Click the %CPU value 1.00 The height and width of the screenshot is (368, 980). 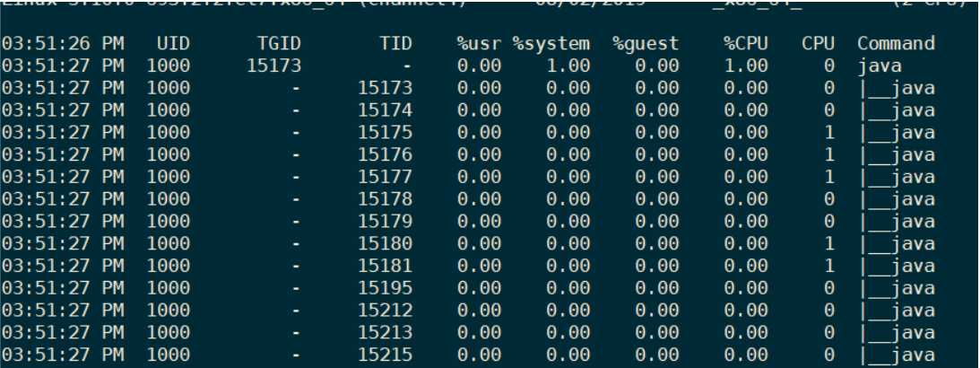[746, 66]
